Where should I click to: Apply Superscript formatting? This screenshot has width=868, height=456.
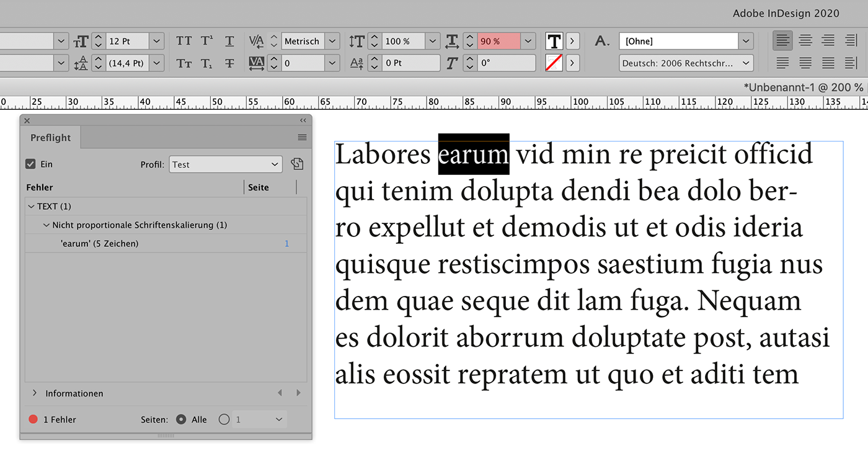207,41
